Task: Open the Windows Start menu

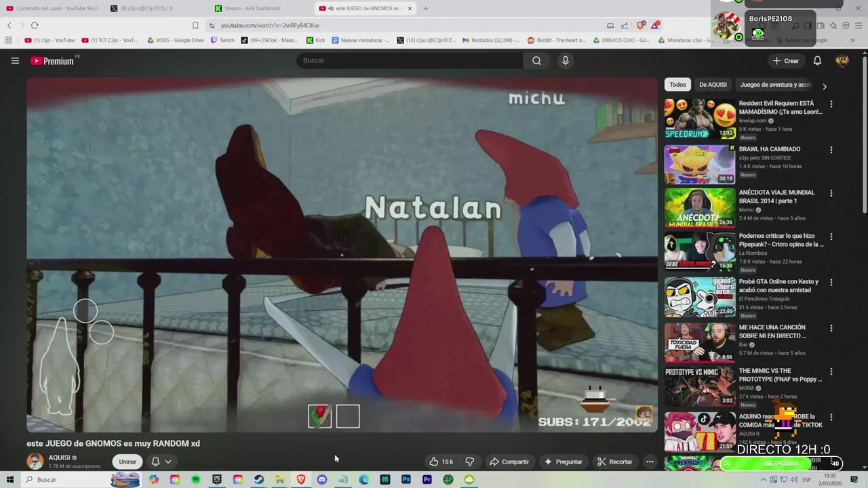Action: (9, 479)
